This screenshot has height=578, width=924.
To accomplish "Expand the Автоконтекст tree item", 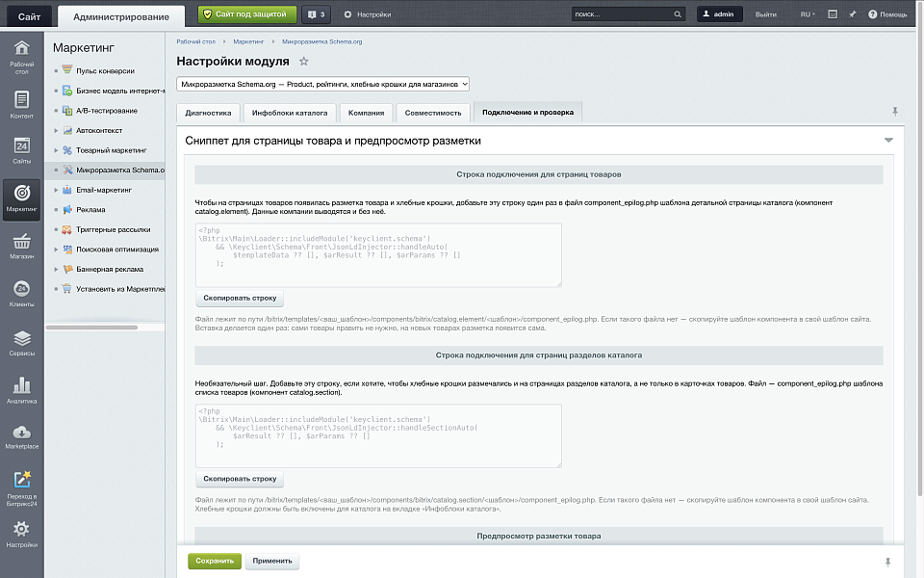I will (56, 130).
